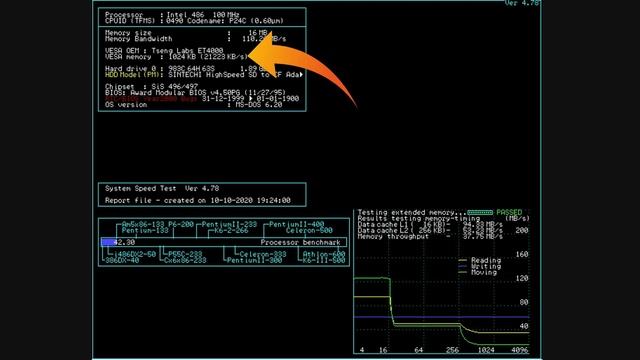Click the 'OS version : MS-DOS 6.20' row
This screenshot has height=360, width=640.
click(x=193, y=105)
